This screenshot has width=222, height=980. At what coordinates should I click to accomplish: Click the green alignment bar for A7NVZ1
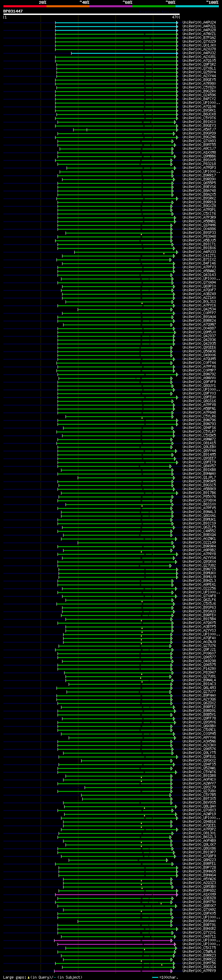point(117,34)
